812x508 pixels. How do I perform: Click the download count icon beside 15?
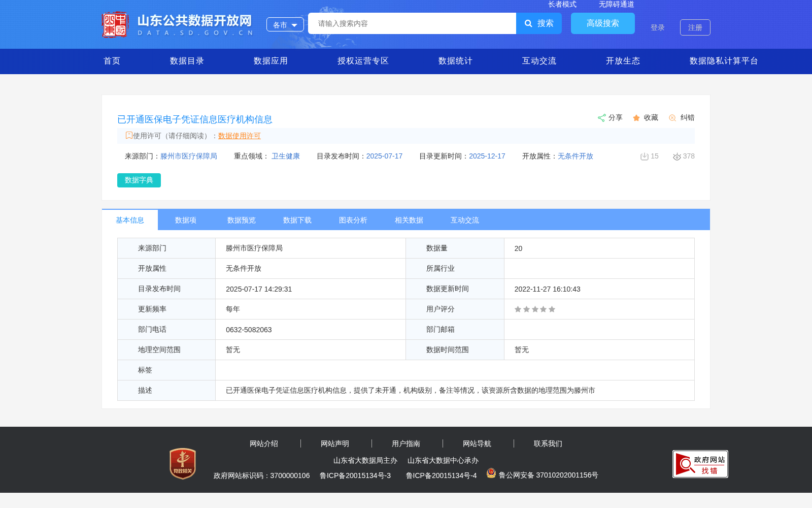(x=645, y=156)
